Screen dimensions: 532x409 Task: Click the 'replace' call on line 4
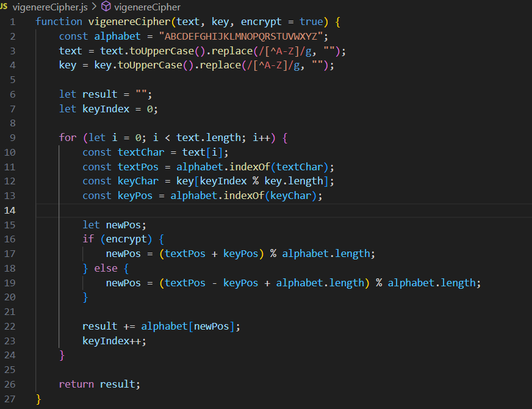point(220,65)
